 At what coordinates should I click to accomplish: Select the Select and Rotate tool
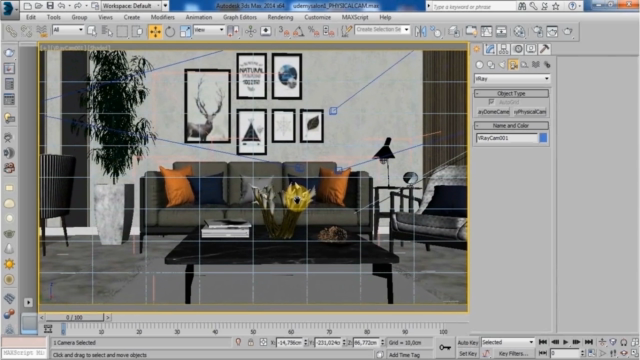pyautogui.click(x=170, y=31)
